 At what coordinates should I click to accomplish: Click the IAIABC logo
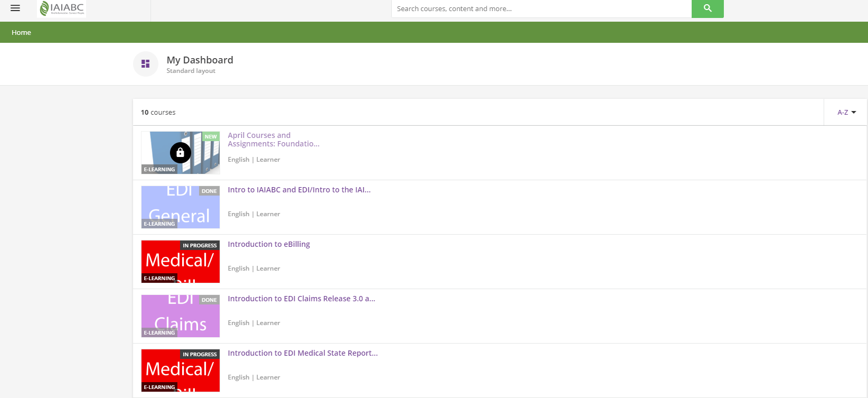pos(62,8)
